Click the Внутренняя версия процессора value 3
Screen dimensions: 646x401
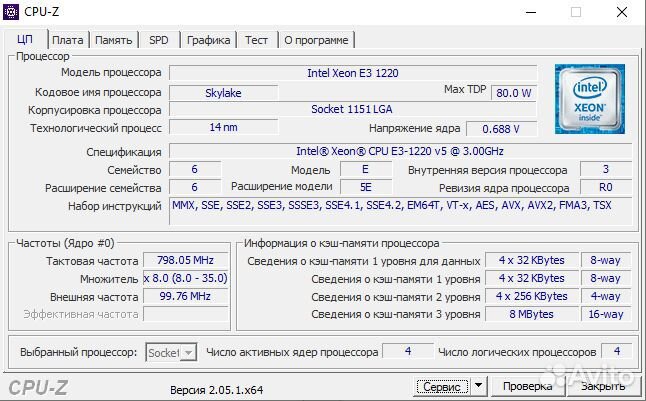click(606, 169)
